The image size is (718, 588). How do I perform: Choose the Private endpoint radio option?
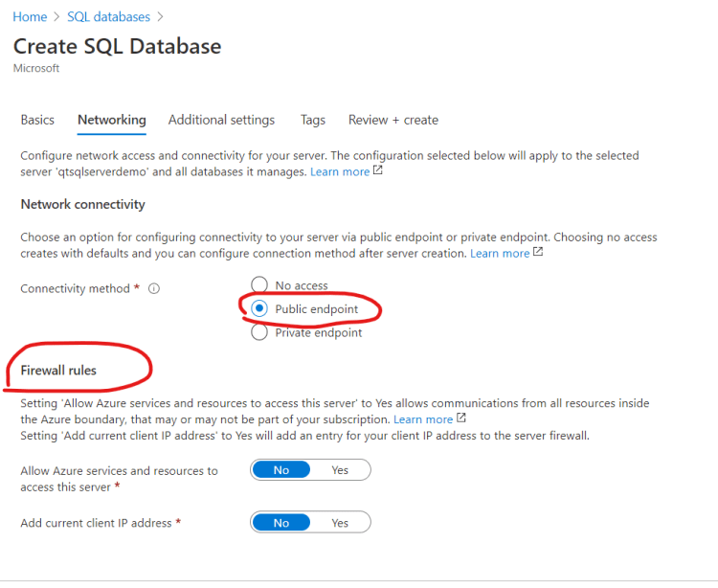pyautogui.click(x=259, y=333)
